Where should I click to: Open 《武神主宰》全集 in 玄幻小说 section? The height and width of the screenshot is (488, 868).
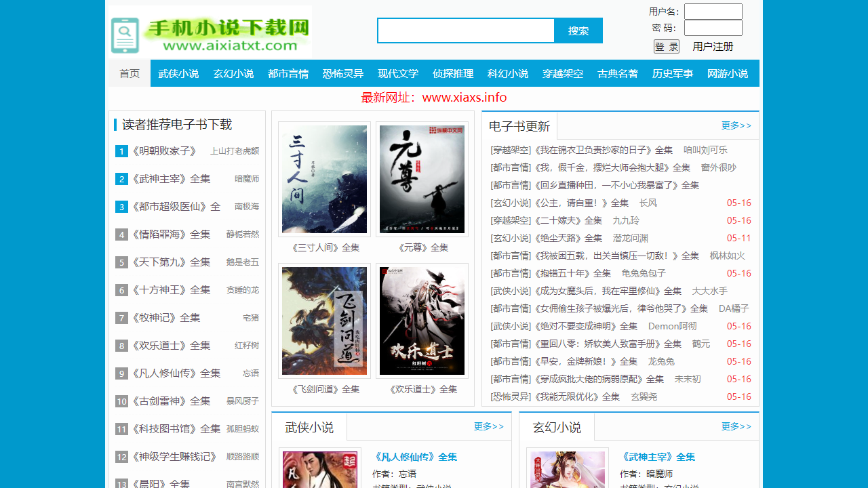tap(658, 457)
